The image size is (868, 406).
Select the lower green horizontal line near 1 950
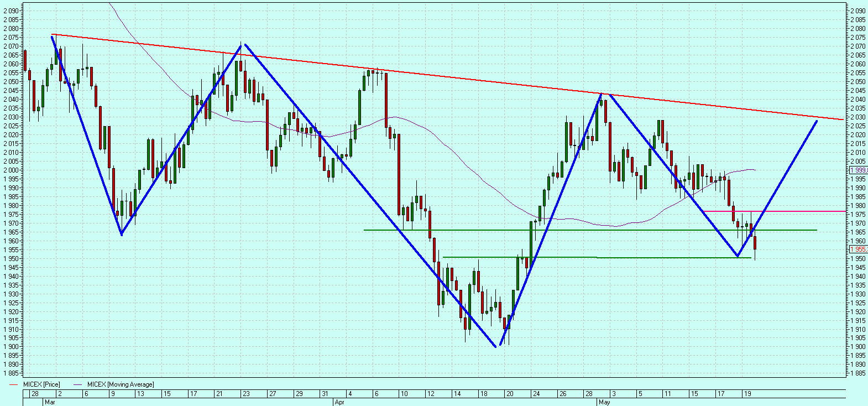(597, 257)
